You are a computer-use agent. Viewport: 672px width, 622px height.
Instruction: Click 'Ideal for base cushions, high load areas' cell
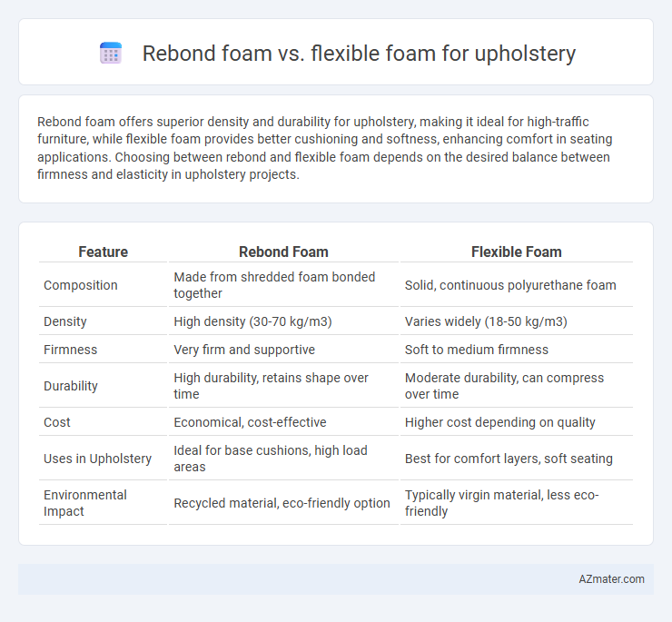pyautogui.click(x=283, y=459)
